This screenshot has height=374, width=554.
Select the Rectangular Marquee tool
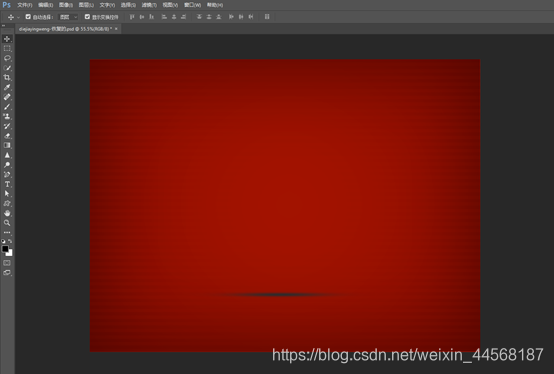7,48
